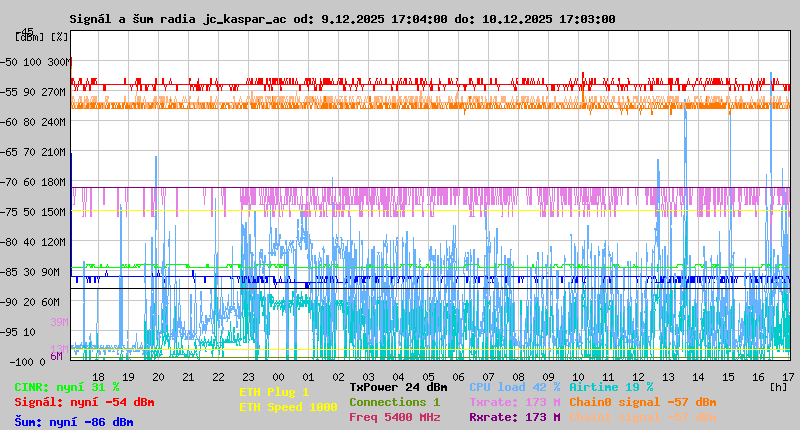
Task: Click the TxPower 24 dBm legend label
Action: coord(398,387)
